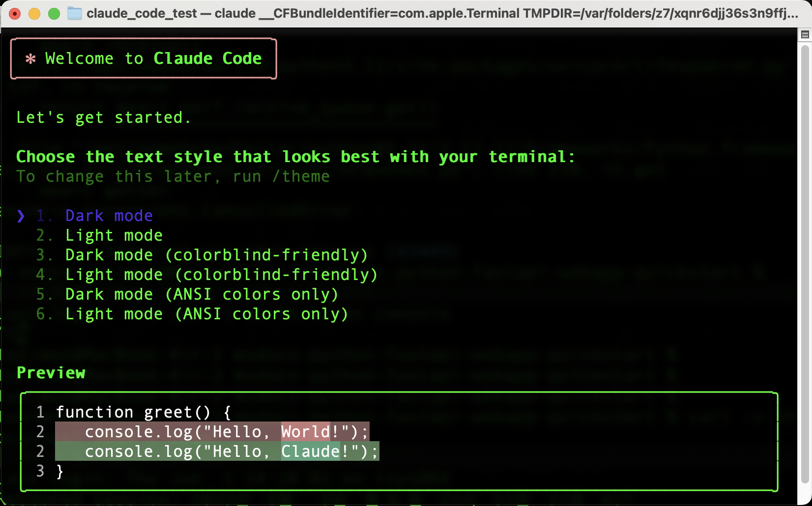Click the split pane icon above scrollbar
Image resolution: width=812 pixels, height=506 pixels.
tap(805, 34)
